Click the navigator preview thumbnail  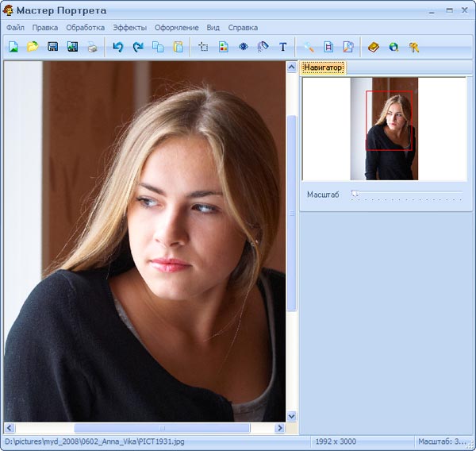[x=384, y=129]
